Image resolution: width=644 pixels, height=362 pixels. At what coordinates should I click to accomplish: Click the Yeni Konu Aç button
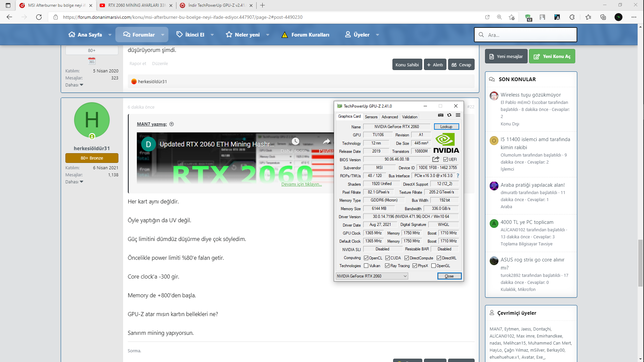pos(552,56)
